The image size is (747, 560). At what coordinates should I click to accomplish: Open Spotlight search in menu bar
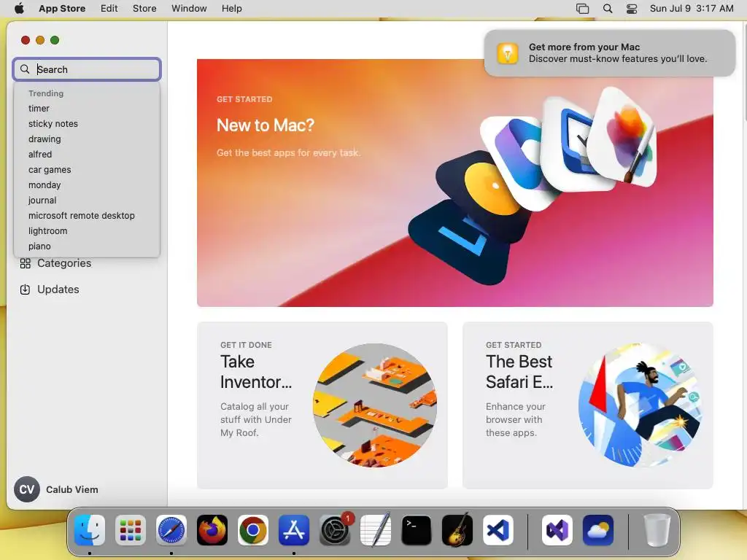click(x=608, y=9)
